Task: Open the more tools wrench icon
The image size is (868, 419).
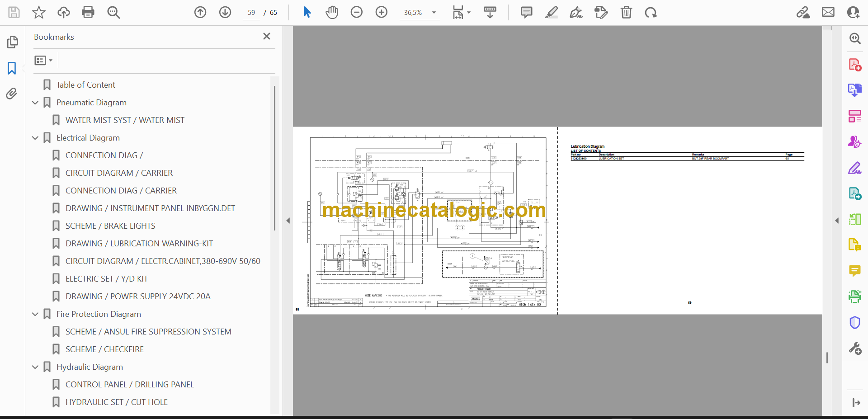Action: [x=854, y=348]
